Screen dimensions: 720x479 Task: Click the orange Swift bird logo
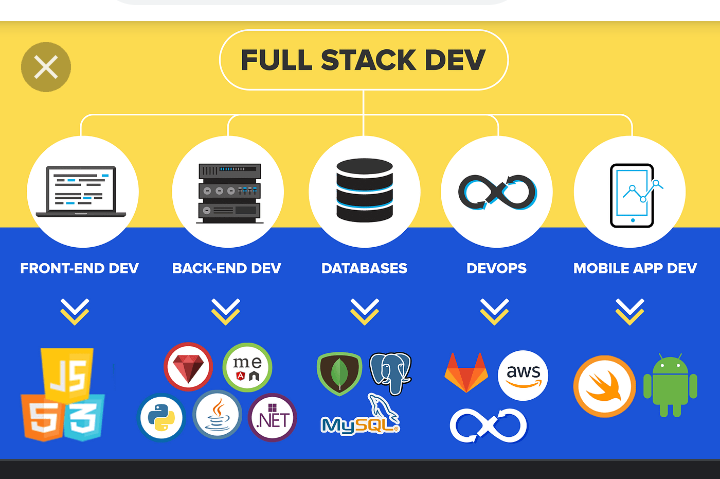click(605, 387)
